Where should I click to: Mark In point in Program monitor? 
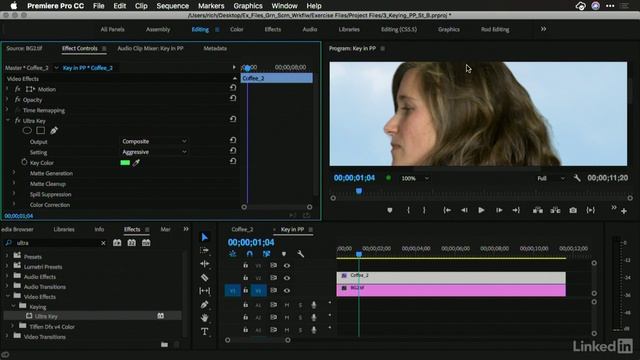click(408, 210)
